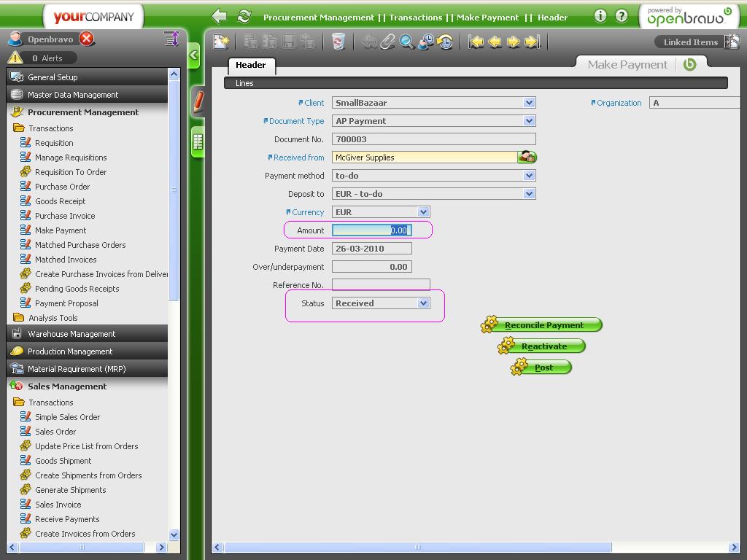
Task: Click inside the Reference No. field
Action: coord(380,285)
